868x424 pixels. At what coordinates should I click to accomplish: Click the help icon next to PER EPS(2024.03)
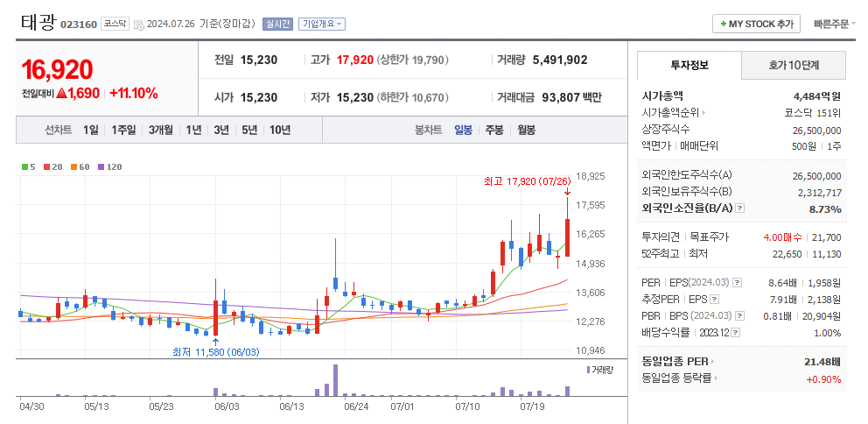pyautogui.click(x=737, y=283)
